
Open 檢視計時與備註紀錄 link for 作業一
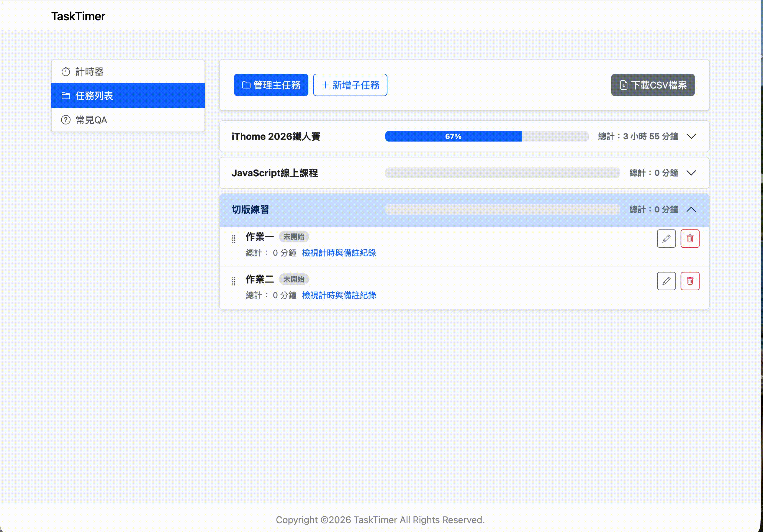tap(339, 253)
